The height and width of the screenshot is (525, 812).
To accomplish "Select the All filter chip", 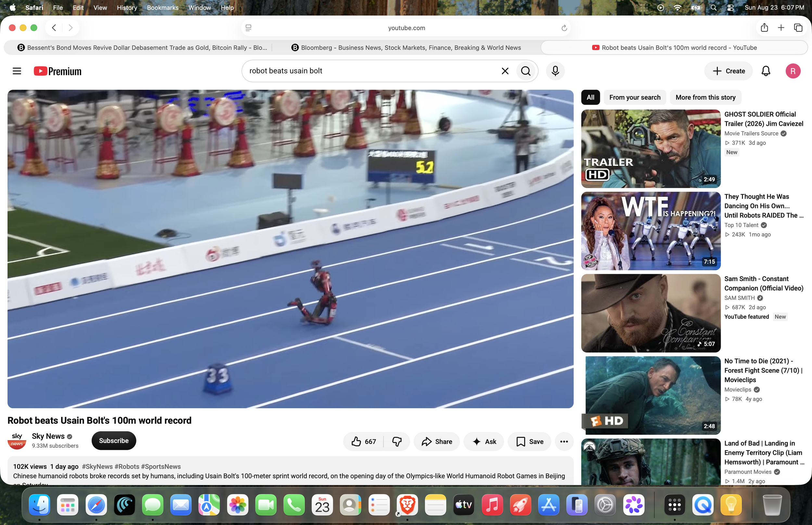I will (590, 97).
